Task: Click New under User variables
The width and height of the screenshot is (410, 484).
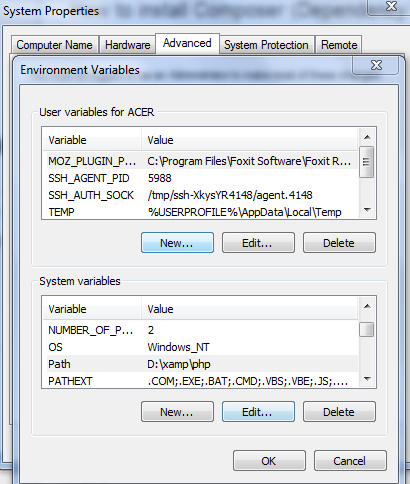Action: point(177,243)
